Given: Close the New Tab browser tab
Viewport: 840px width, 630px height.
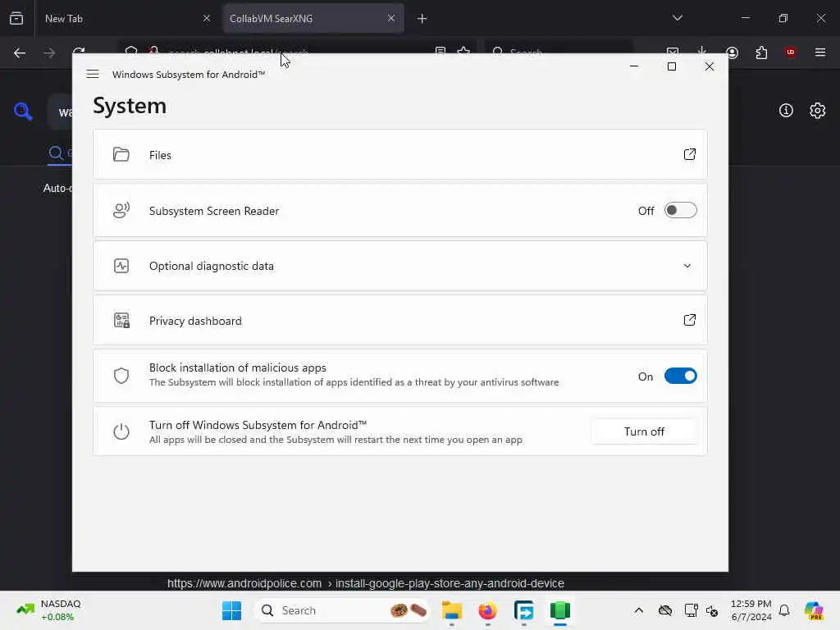Looking at the screenshot, I should point(207,18).
